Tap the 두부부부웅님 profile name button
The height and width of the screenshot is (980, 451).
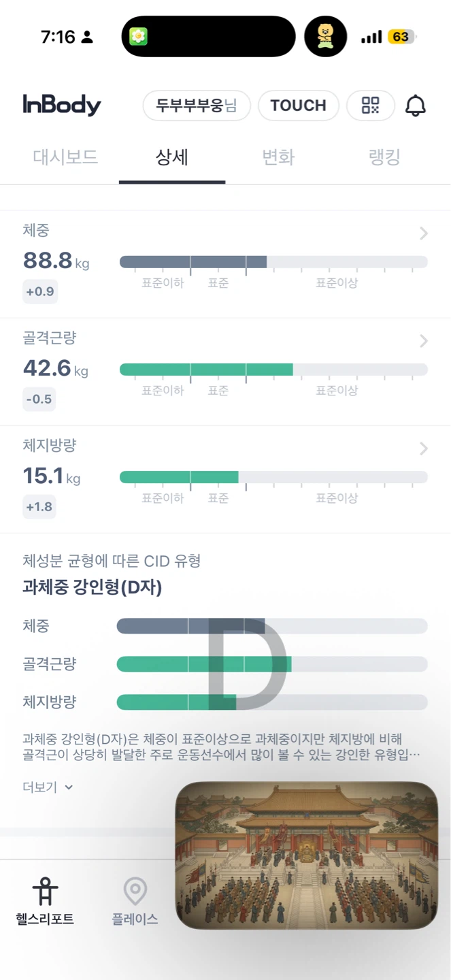197,105
